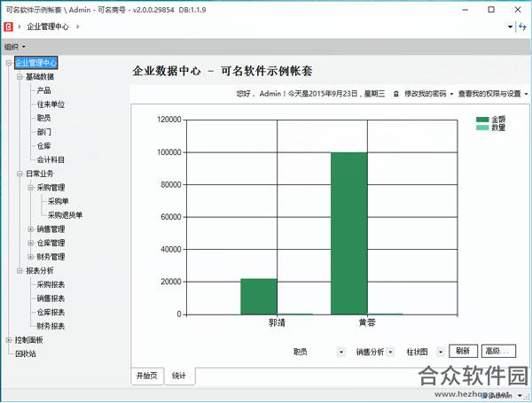Screen dimensions: 532x403
Task: Click 企业管理中心 in the breadcrumb
Action: tap(48, 27)
